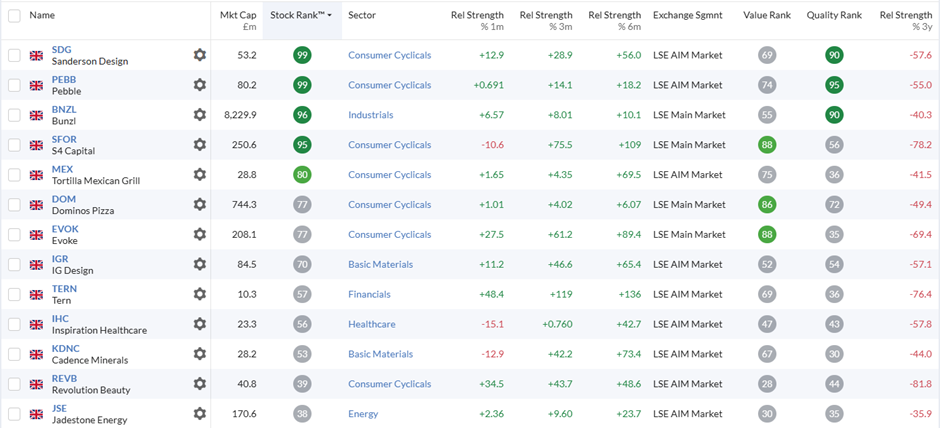Viewport: 940px width, 428px height.
Task: Open Healthcare sector link for Inspiration Healthcare
Action: [372, 324]
